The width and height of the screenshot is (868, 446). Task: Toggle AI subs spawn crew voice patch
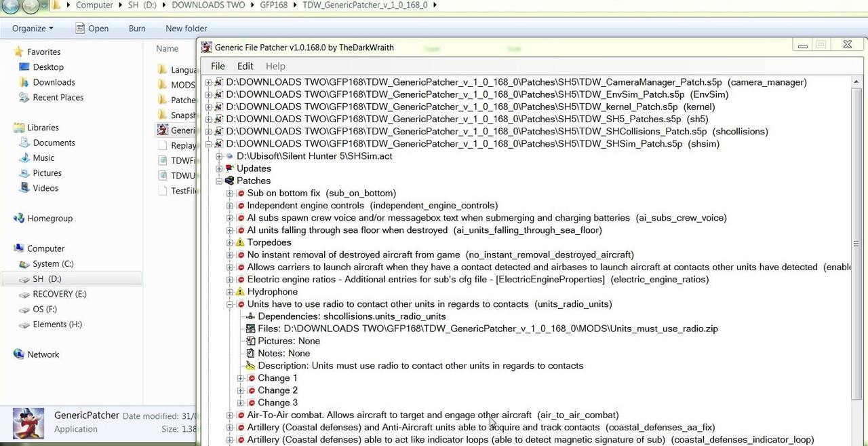[x=240, y=218]
